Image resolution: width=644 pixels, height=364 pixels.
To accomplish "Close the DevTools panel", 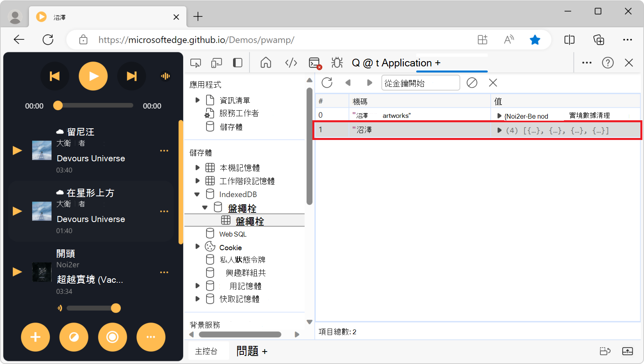I will (x=629, y=63).
